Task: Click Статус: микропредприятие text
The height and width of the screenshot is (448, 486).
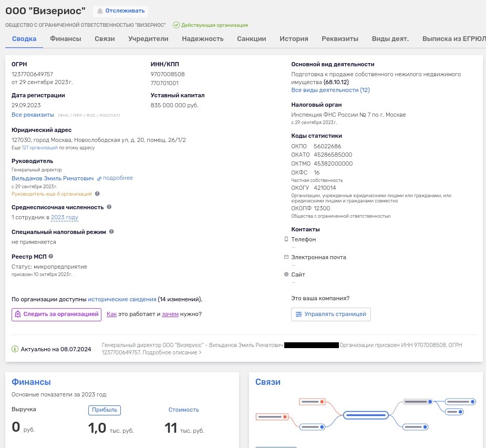Action: tap(49, 267)
